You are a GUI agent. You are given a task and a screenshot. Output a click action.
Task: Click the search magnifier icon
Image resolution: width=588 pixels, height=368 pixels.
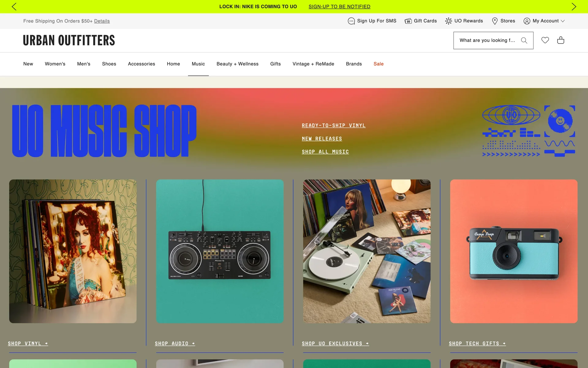click(524, 40)
